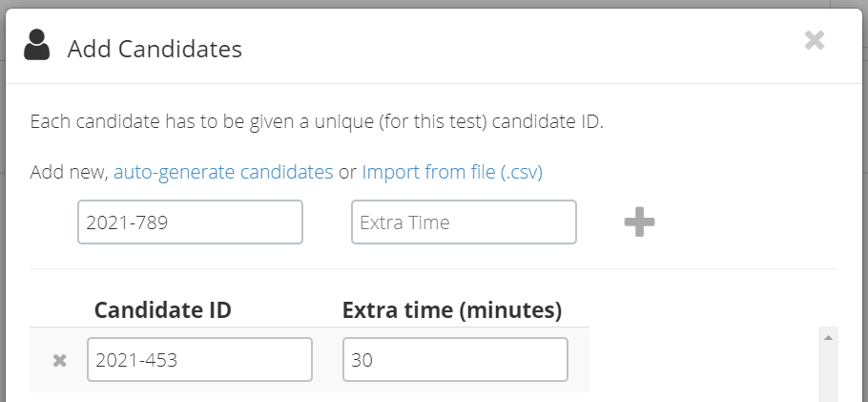
Task: Click the person icon beside the dialog title
Action: [37, 45]
